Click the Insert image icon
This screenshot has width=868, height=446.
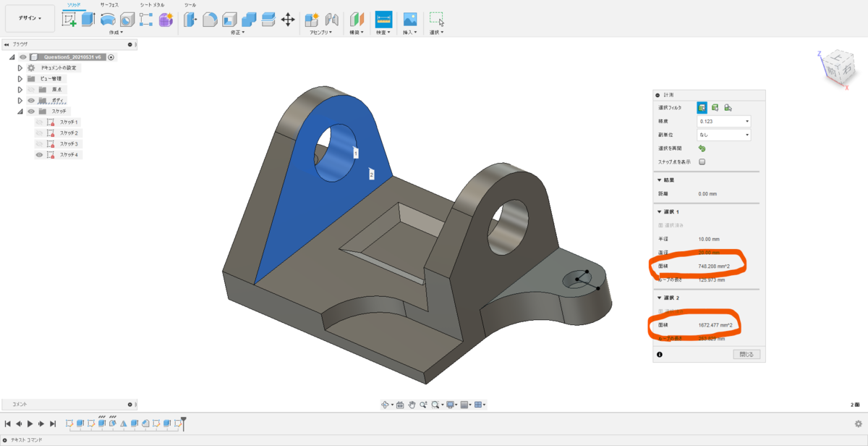coord(410,20)
